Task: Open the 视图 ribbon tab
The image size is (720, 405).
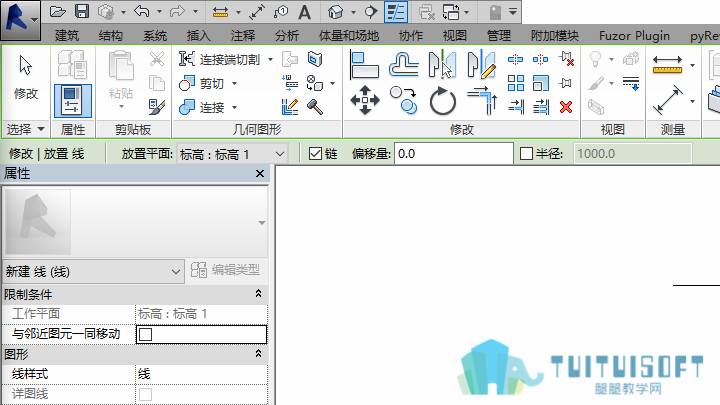Action: pyautogui.click(x=455, y=35)
